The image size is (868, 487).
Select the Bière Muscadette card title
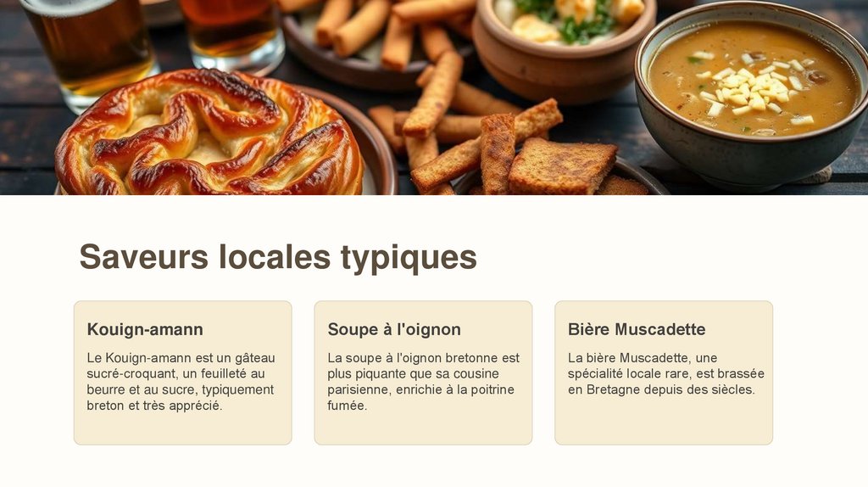[637, 329]
